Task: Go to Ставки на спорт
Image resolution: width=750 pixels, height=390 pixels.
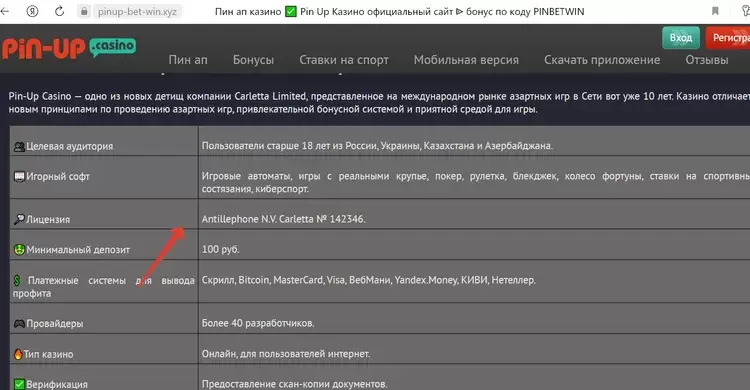Action: pyautogui.click(x=344, y=60)
